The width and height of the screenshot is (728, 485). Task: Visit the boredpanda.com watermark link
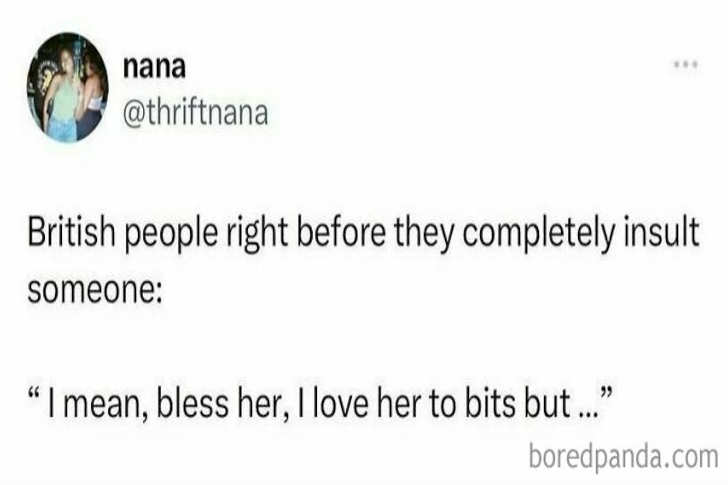point(621,457)
